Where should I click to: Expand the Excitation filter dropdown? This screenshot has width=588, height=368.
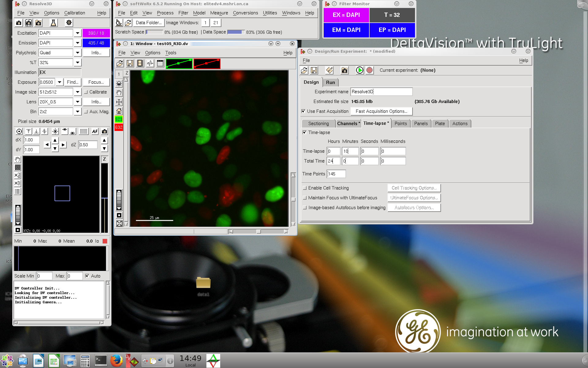(x=77, y=33)
